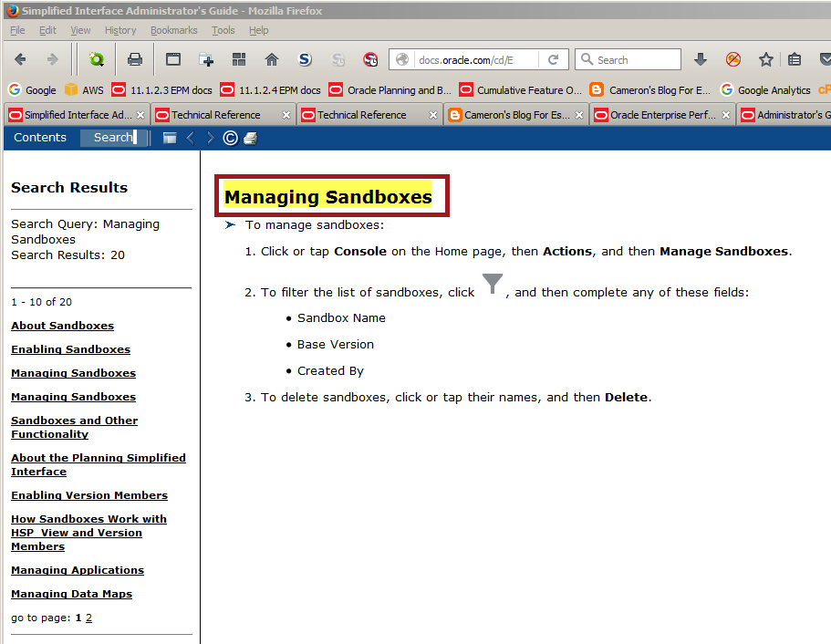Click the orange blocker extension icon
Viewport: 831px width, 644px height.
click(733, 59)
